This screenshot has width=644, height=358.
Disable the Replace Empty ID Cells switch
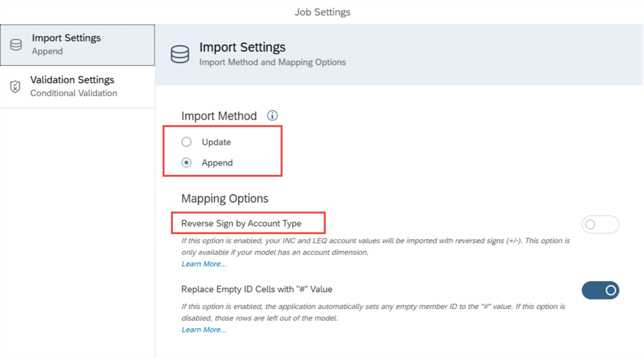point(600,290)
